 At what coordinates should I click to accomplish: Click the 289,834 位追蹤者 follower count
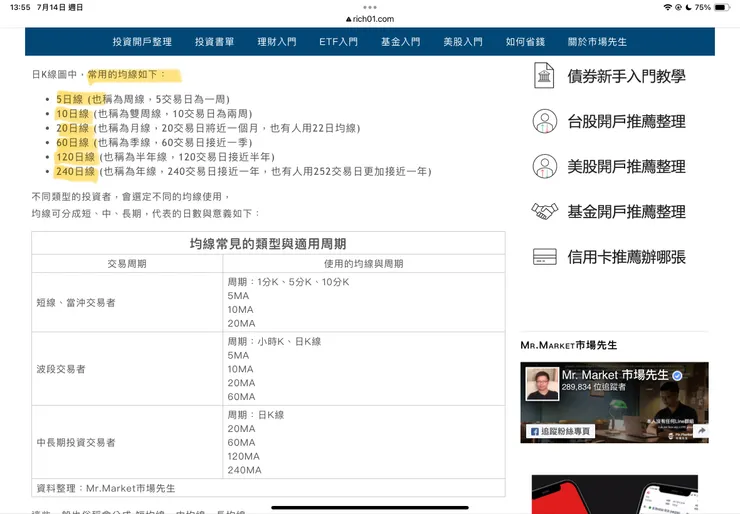click(x=594, y=387)
